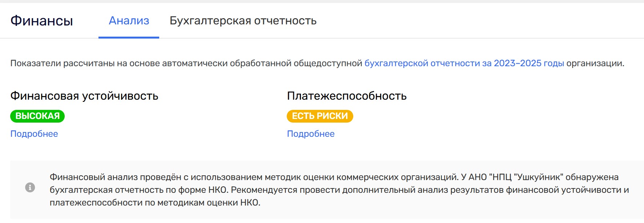The width and height of the screenshot is (644, 223).
Task: Select the Платежеспособность heading
Action: click(347, 96)
